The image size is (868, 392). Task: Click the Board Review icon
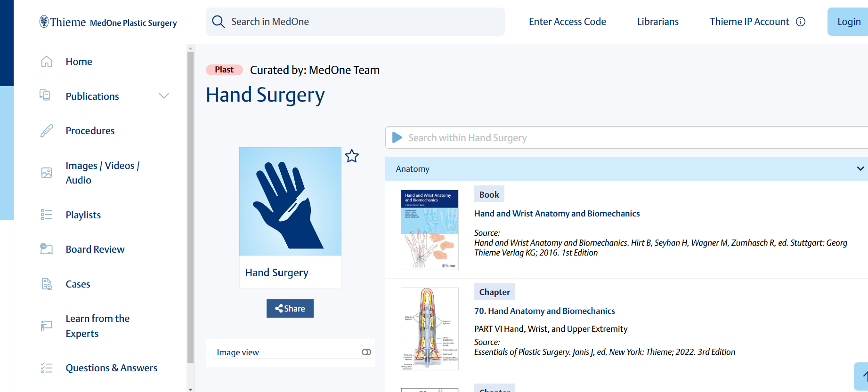pos(47,249)
